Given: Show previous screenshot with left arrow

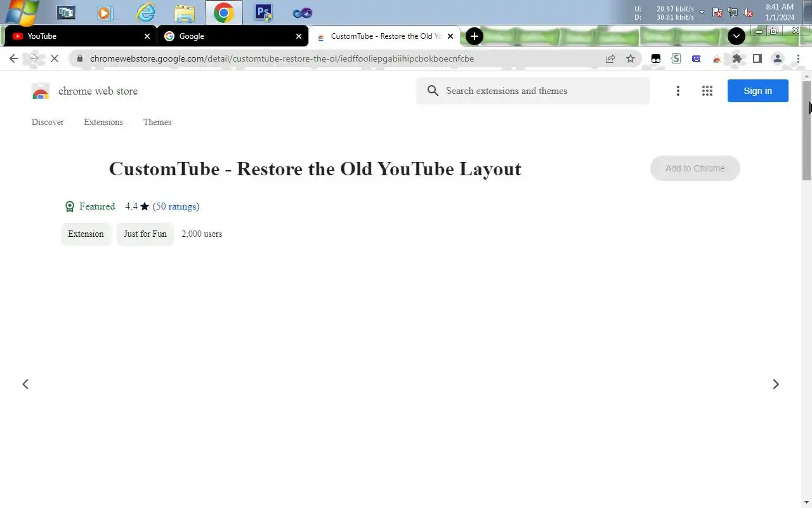Looking at the screenshot, I should pyautogui.click(x=25, y=384).
